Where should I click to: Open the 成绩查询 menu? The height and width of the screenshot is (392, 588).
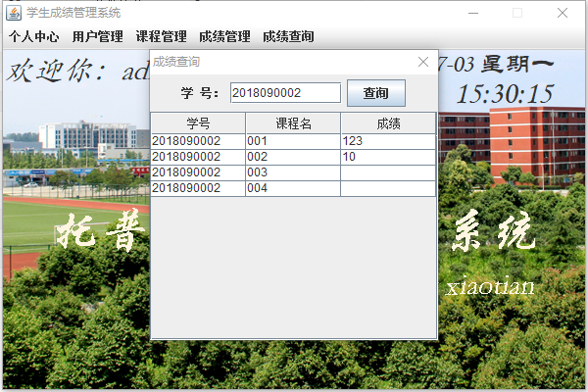[288, 36]
